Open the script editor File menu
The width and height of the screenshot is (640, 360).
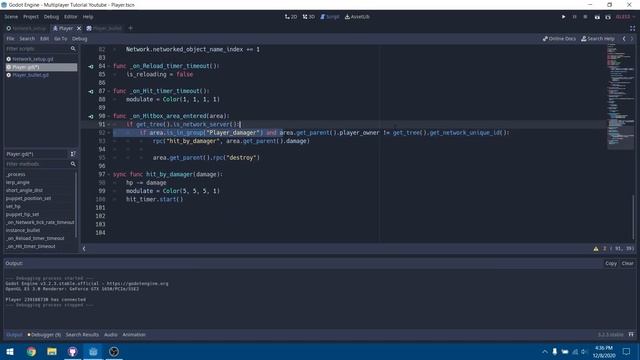click(10, 39)
